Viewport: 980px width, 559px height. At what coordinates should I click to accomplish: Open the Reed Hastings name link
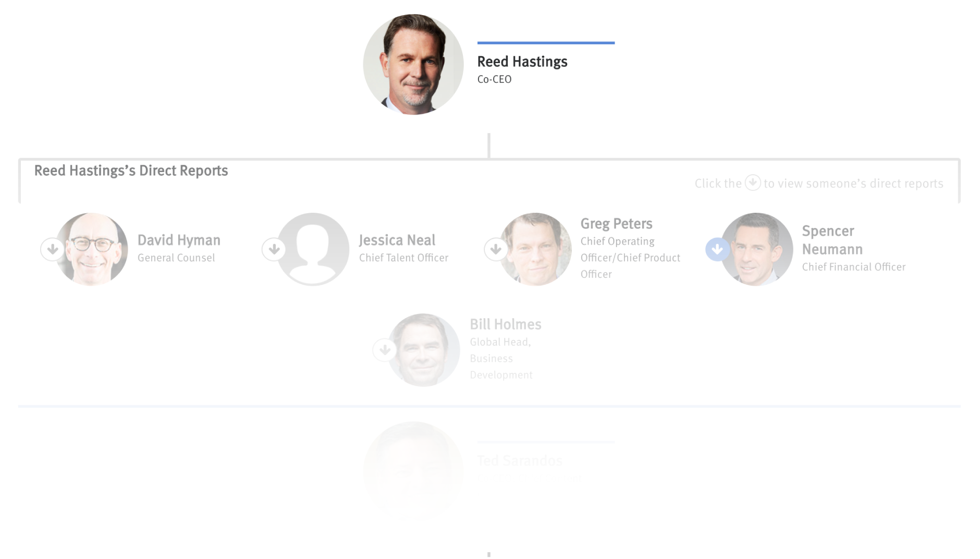point(522,62)
